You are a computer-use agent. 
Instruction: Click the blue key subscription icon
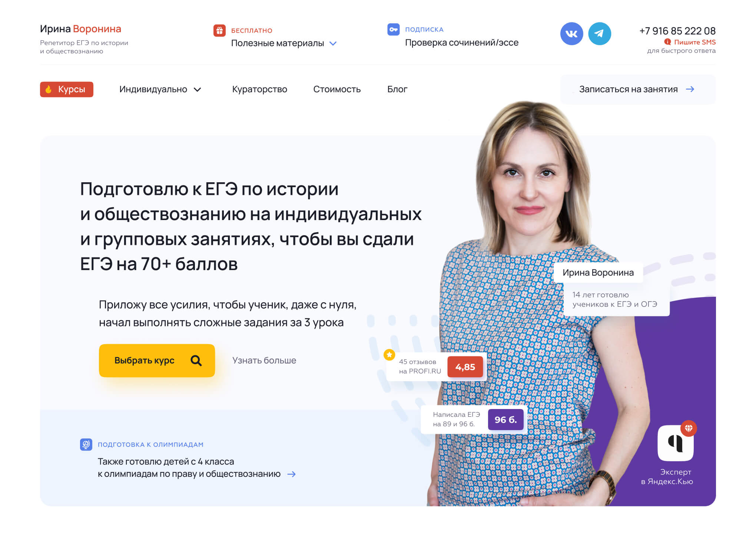click(x=393, y=29)
